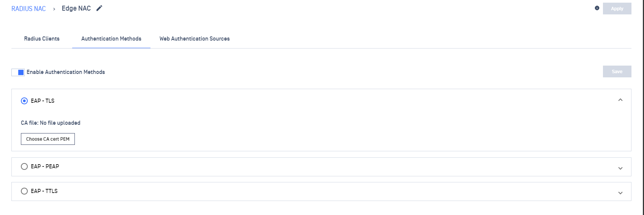Open the Web Authentication Sources tab
The height and width of the screenshot is (215, 644).
(x=195, y=39)
